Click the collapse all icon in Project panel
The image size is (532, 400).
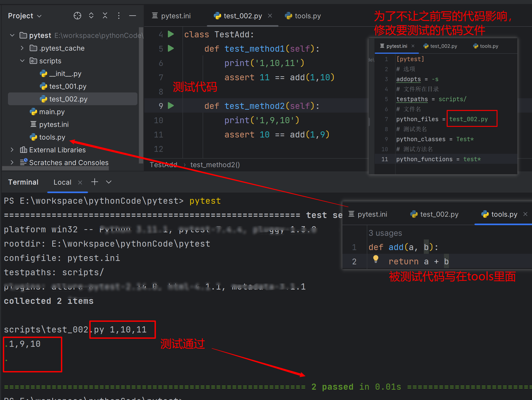105,16
